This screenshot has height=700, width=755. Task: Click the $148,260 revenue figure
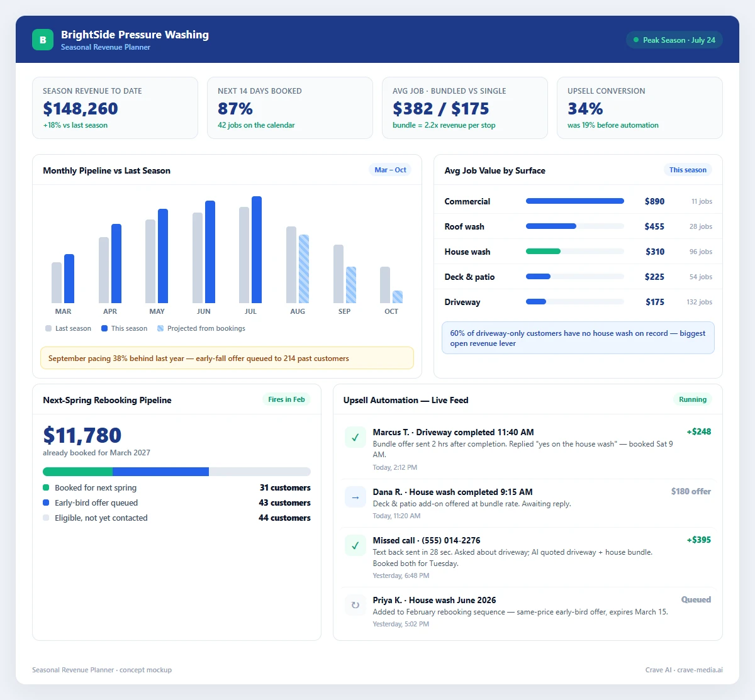pos(81,109)
